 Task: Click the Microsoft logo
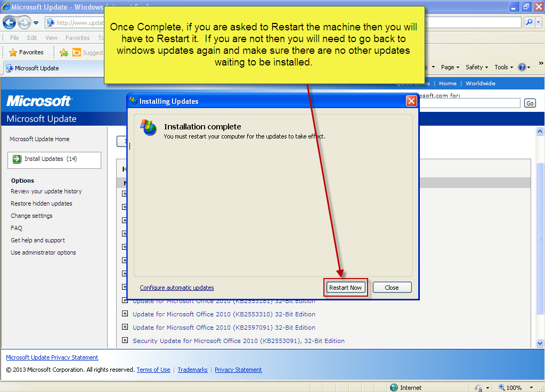coord(39,101)
